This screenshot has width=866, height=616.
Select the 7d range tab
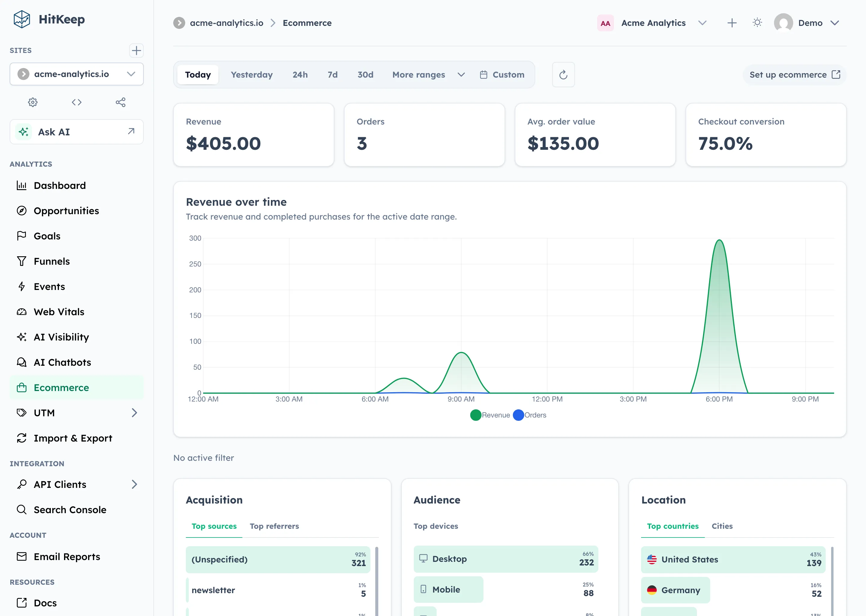coord(333,75)
